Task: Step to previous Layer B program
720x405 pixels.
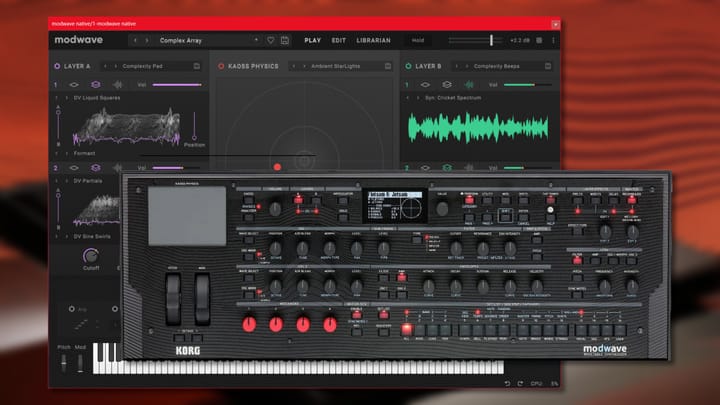Action: coord(456,66)
